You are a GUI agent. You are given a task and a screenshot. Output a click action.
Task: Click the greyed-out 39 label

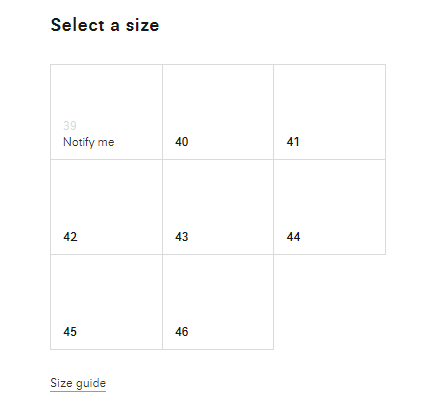point(70,126)
